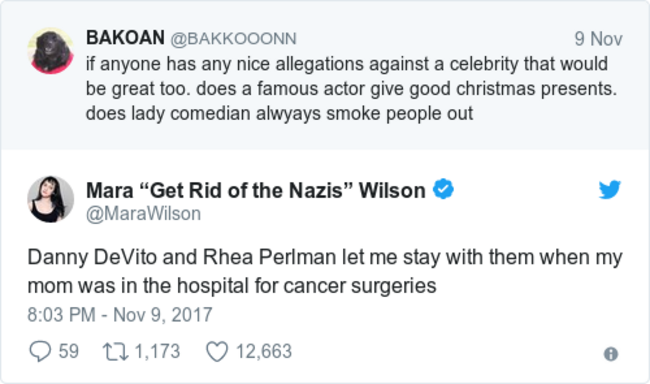The height and width of the screenshot is (384, 650).
Task: View the 1,173 retweets count
Action: [x=158, y=351]
